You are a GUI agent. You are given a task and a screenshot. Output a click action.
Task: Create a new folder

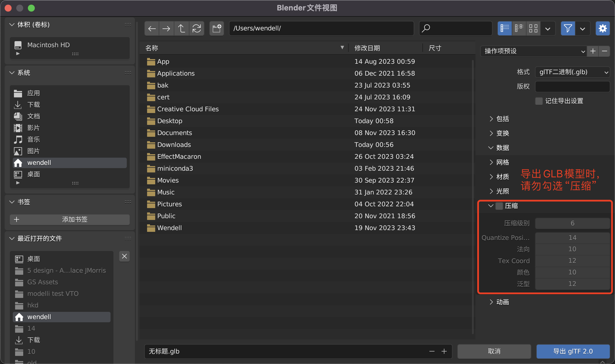217,28
